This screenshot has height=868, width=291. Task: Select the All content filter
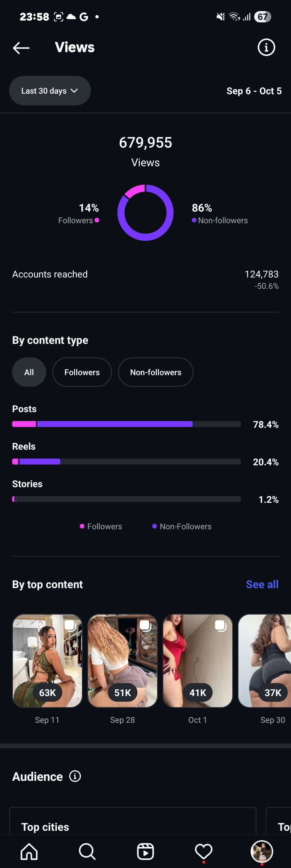29,372
